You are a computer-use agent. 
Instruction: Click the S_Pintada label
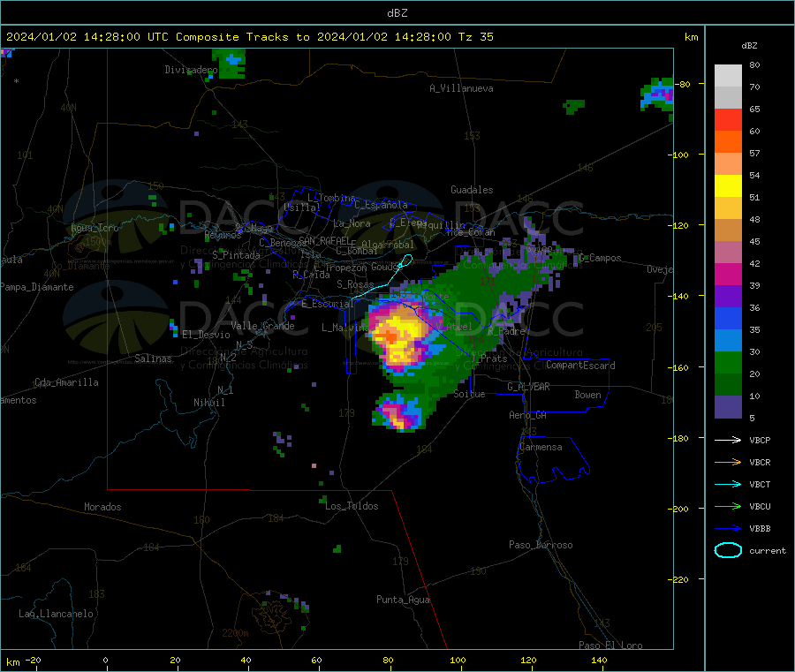[236, 255]
